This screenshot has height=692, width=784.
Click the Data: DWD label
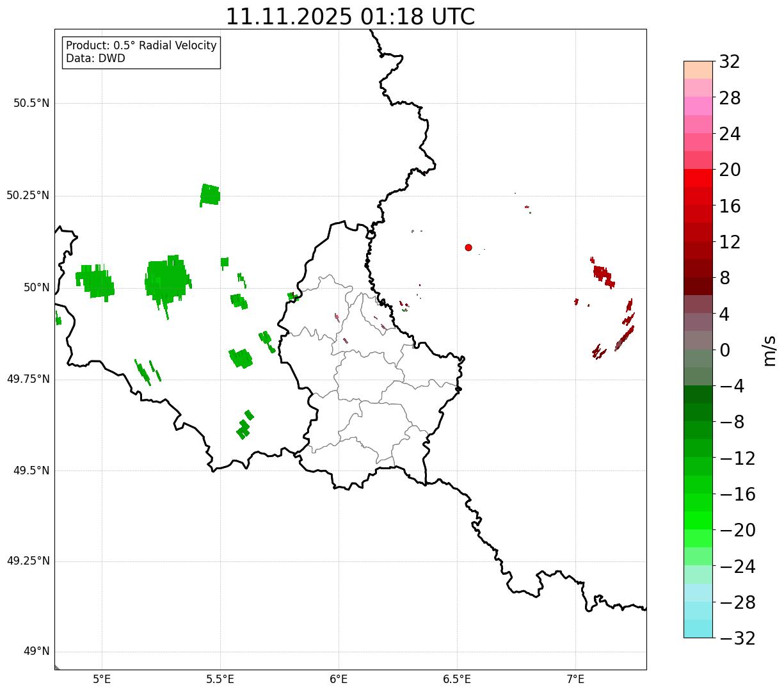pos(95,58)
